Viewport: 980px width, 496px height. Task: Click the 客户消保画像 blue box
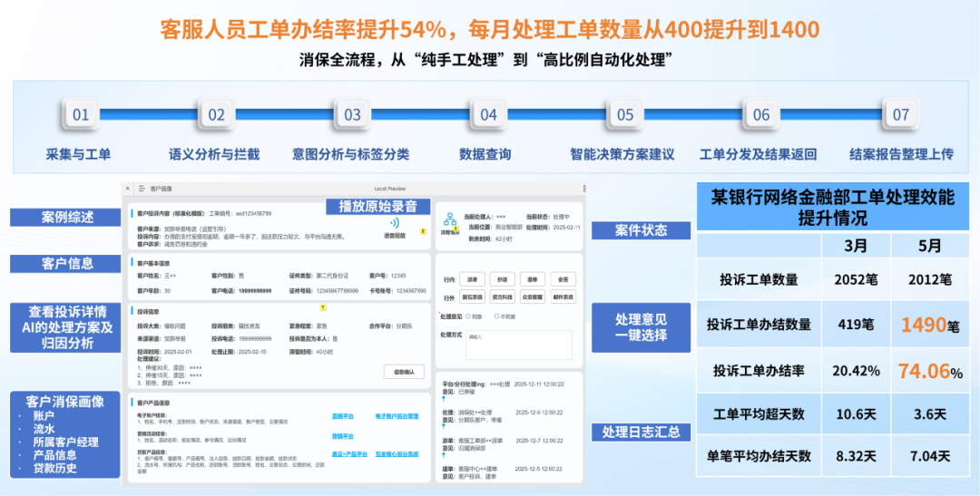point(65,434)
